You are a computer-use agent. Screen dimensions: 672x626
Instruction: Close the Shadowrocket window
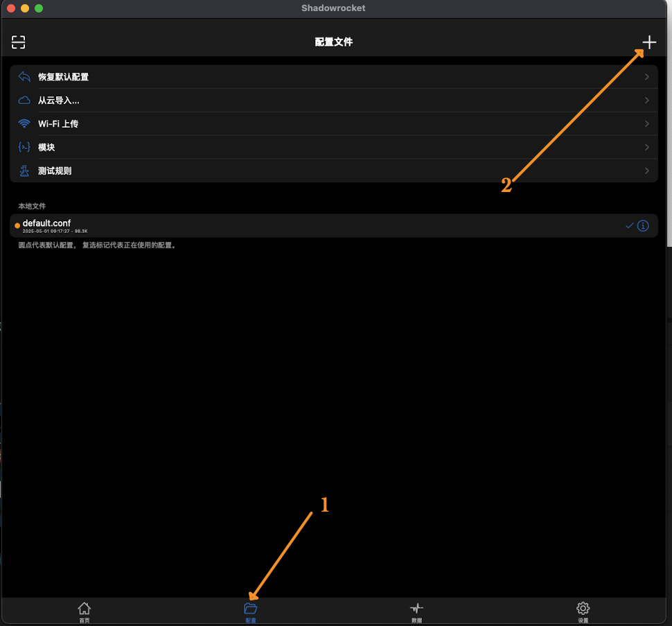pos(11,8)
